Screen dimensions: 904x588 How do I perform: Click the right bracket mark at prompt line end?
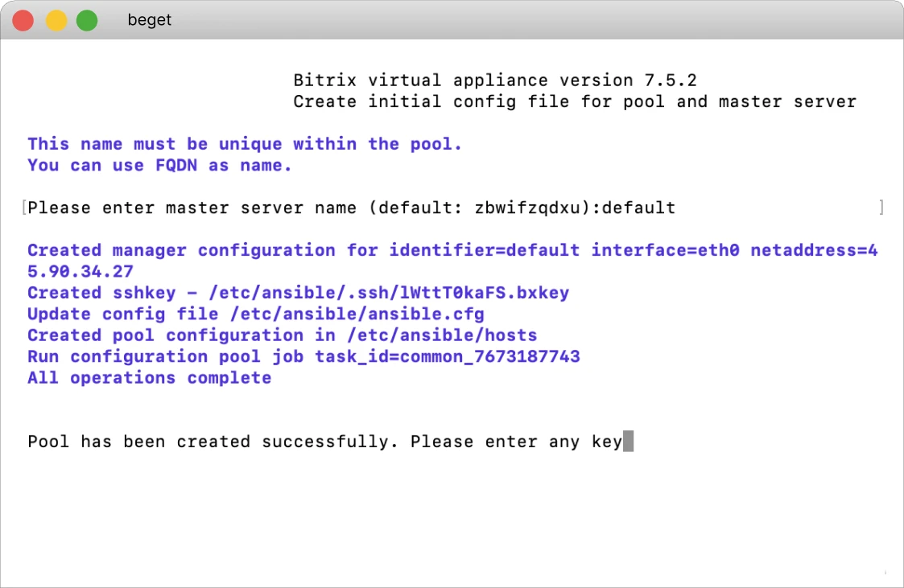click(881, 208)
